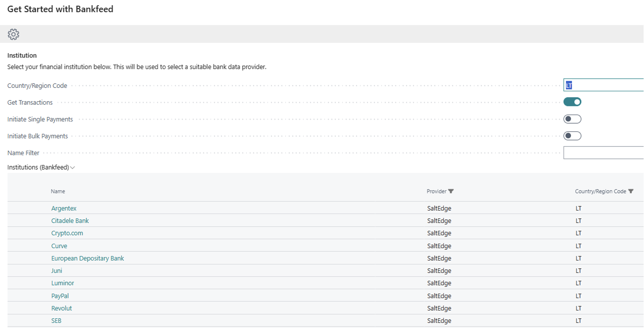Screen dimensions: 644x329
Task: Open the Crypto.com institution link
Action: tap(67, 233)
